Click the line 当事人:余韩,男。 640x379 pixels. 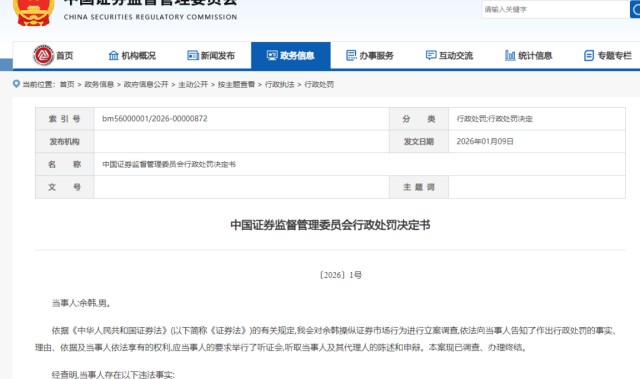tap(82, 303)
